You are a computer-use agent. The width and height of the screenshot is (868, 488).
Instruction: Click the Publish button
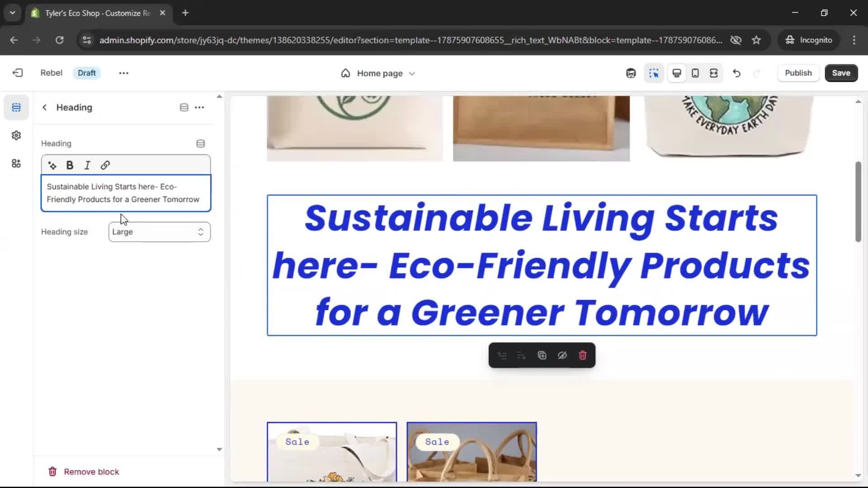[x=798, y=73]
